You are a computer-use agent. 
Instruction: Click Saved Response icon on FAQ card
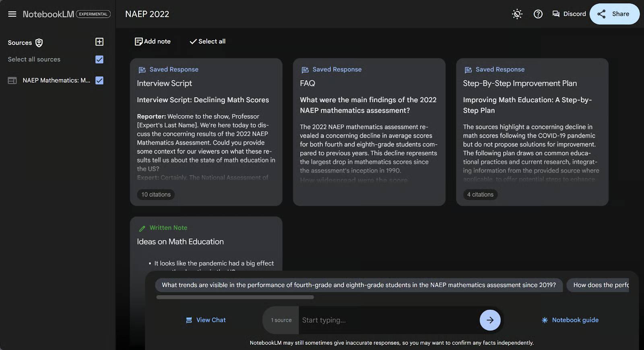[305, 70]
